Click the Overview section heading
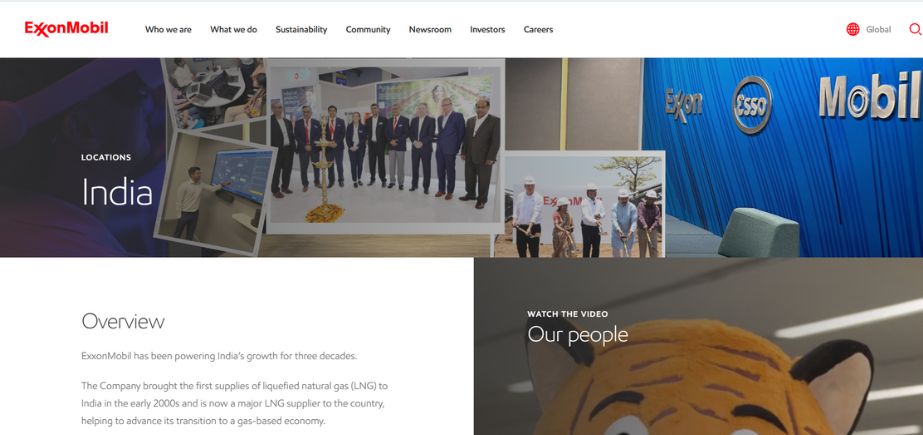The image size is (923, 435). pos(123,321)
